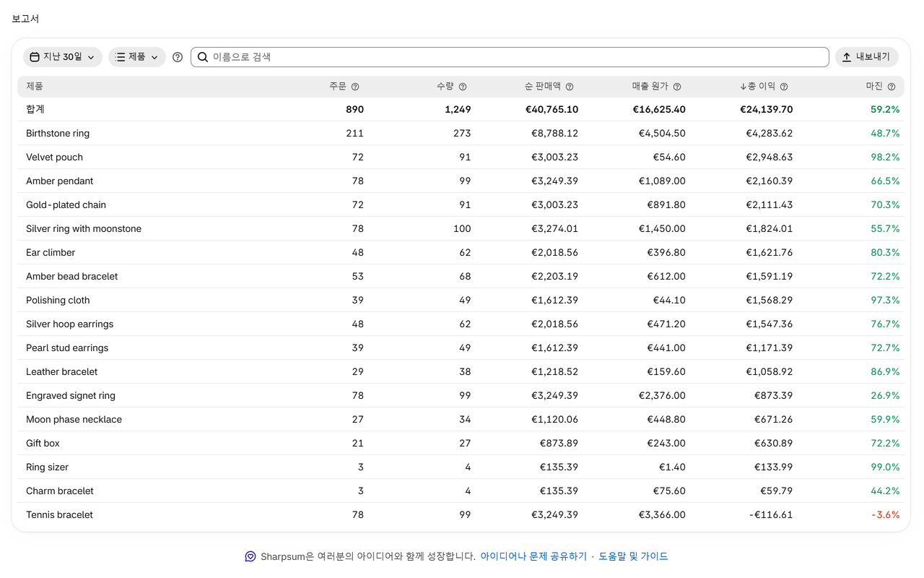
Task: Click the Ear climber product name
Action: [x=51, y=252]
